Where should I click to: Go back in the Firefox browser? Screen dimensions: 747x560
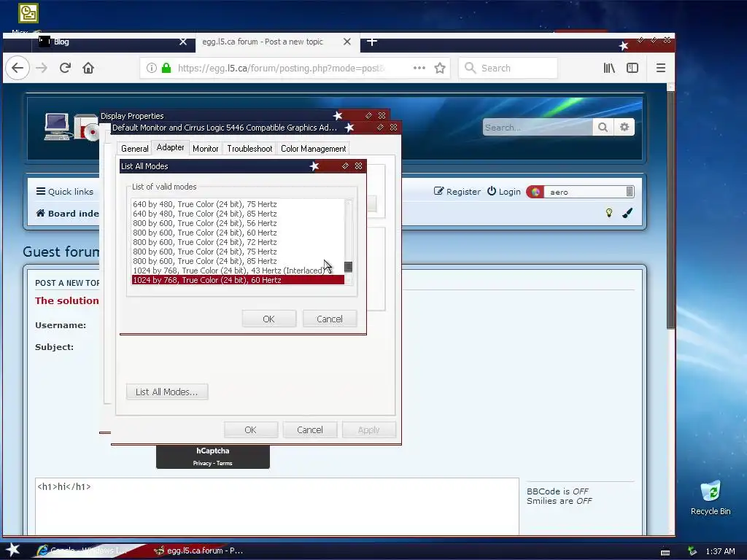point(18,68)
